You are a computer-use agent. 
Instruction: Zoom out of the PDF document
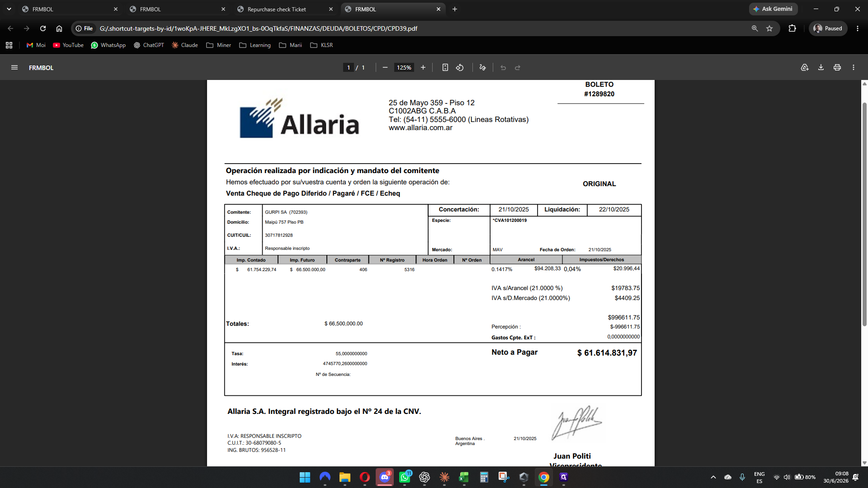coord(385,67)
